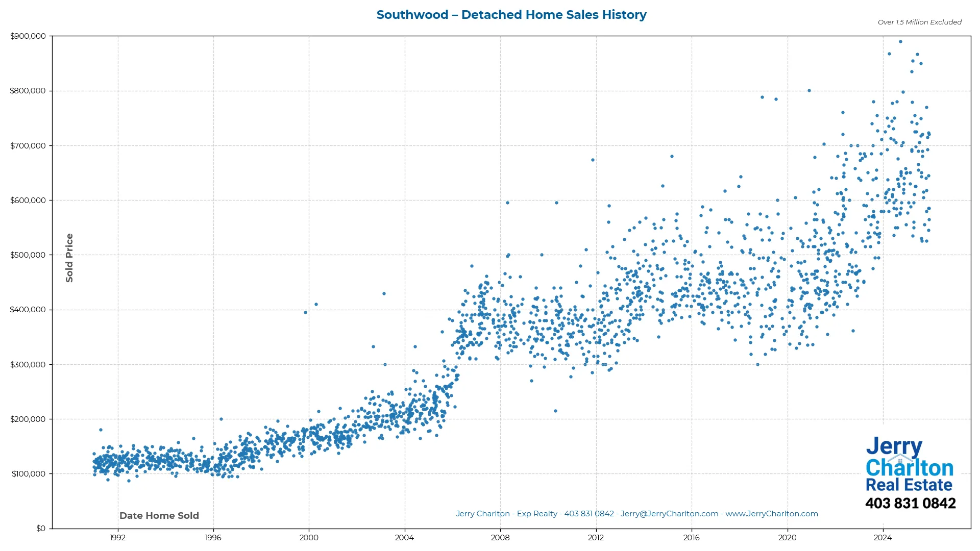Open the www.JerryCharlton.com website link
Image resolution: width=980 pixels, height=551 pixels.
coord(773,514)
